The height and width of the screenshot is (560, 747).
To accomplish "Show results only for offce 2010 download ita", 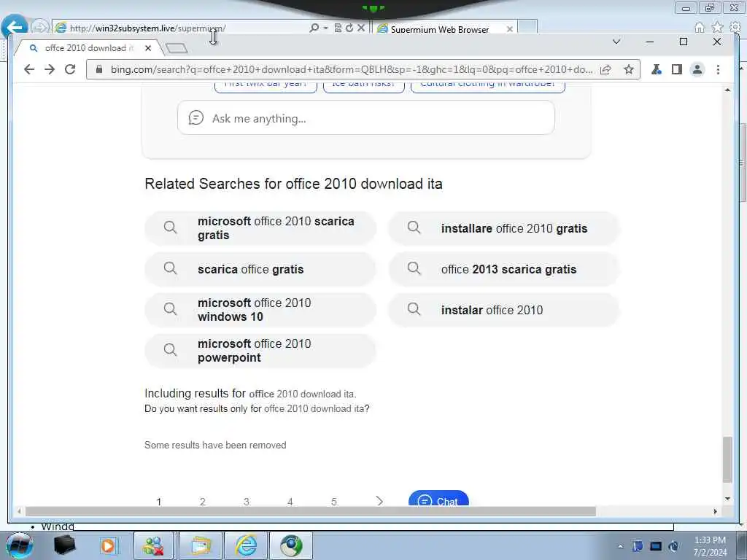I will pyautogui.click(x=314, y=408).
